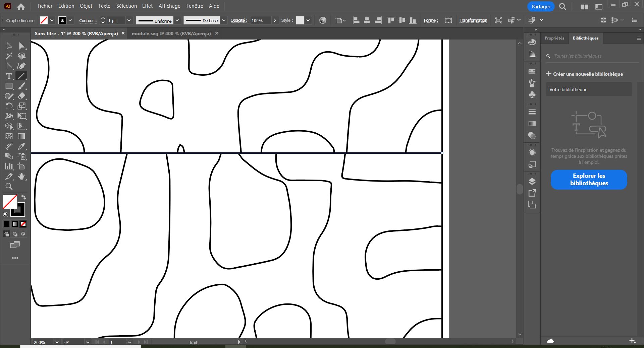This screenshot has height=348, width=644.
Task: Select the Rotate tool
Action: pyautogui.click(x=9, y=106)
